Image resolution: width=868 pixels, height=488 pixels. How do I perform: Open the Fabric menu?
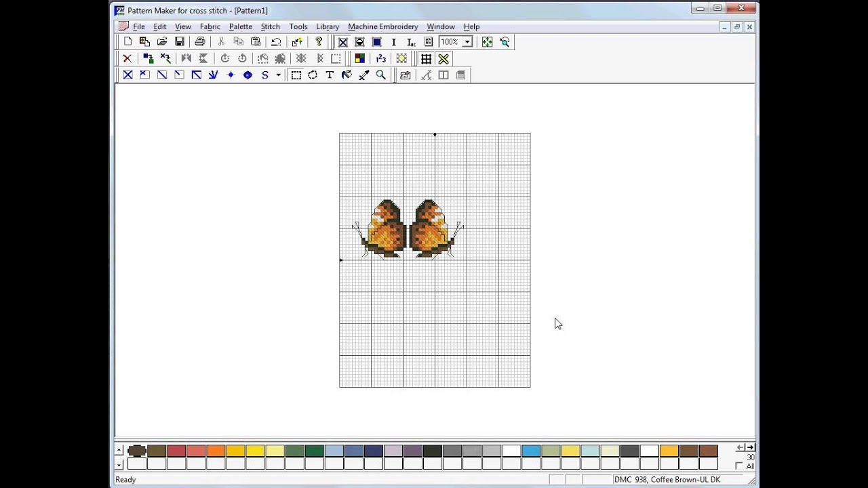tap(210, 26)
